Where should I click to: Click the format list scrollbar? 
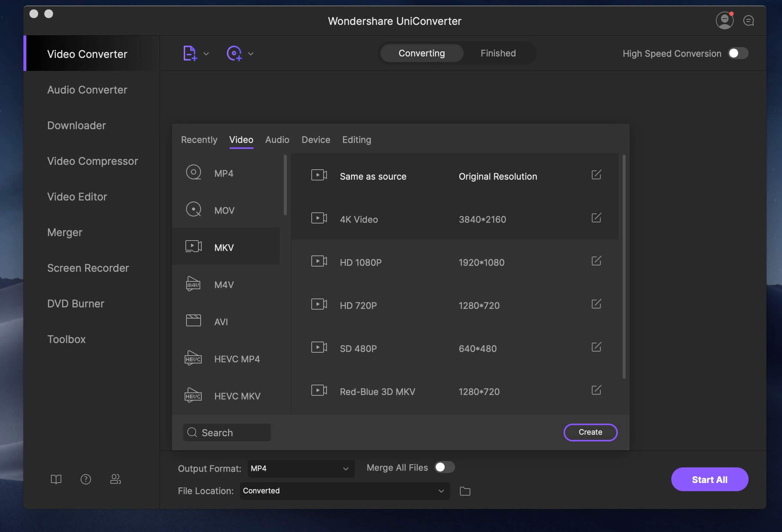pyautogui.click(x=285, y=185)
